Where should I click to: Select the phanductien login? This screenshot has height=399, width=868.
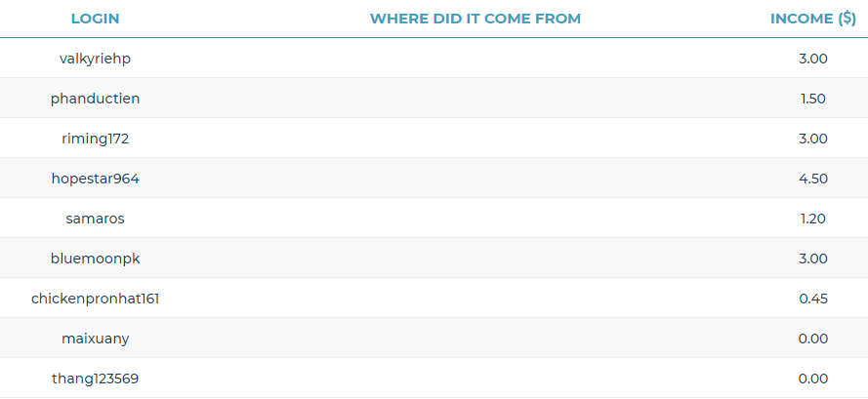coord(95,99)
